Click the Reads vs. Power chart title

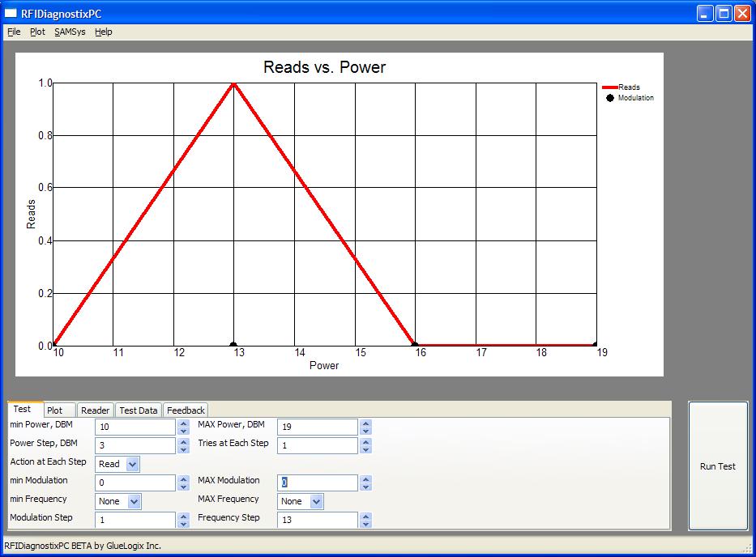[x=324, y=67]
